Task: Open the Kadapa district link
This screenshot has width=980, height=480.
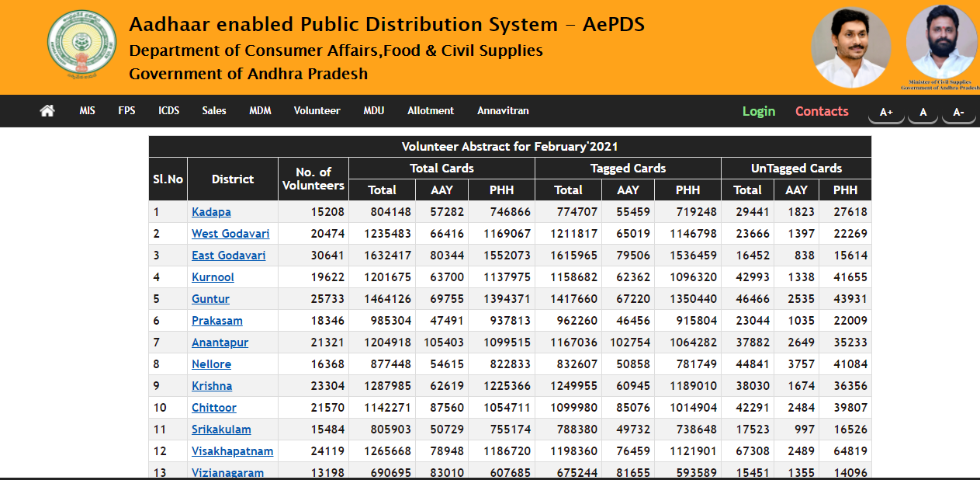Action: click(x=211, y=212)
